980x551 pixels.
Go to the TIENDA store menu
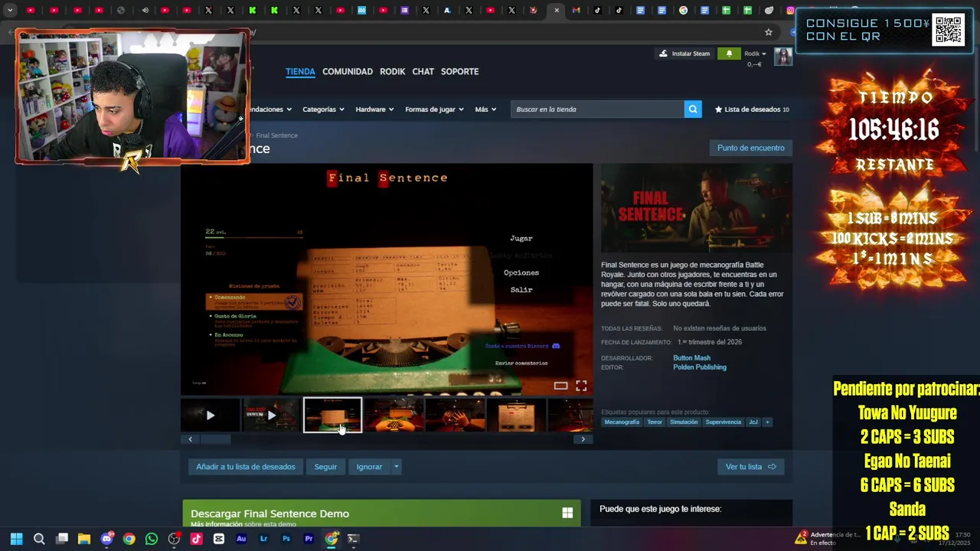(300, 71)
